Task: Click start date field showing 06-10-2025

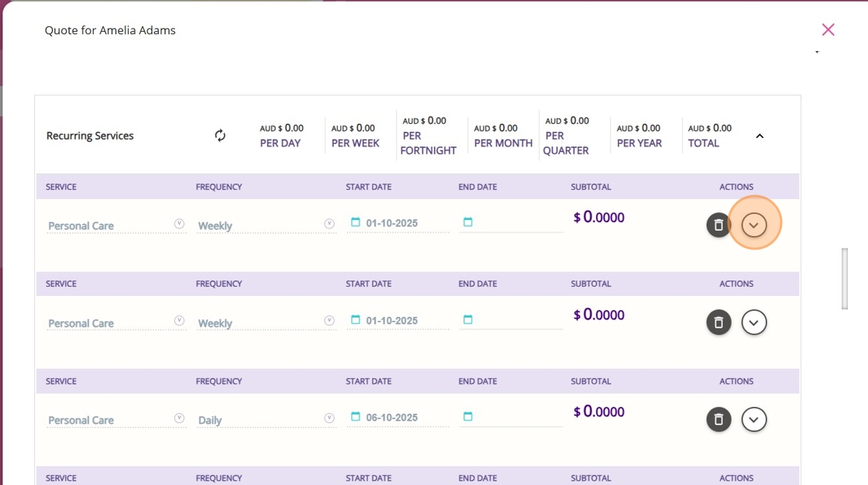Action: coord(392,418)
